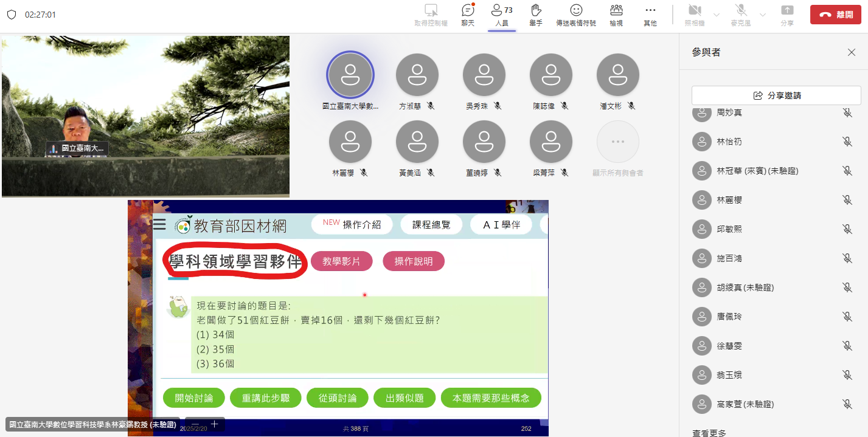This screenshot has height=437, width=868.
Task: Open the 聊天 chat panel
Action: tap(468, 15)
